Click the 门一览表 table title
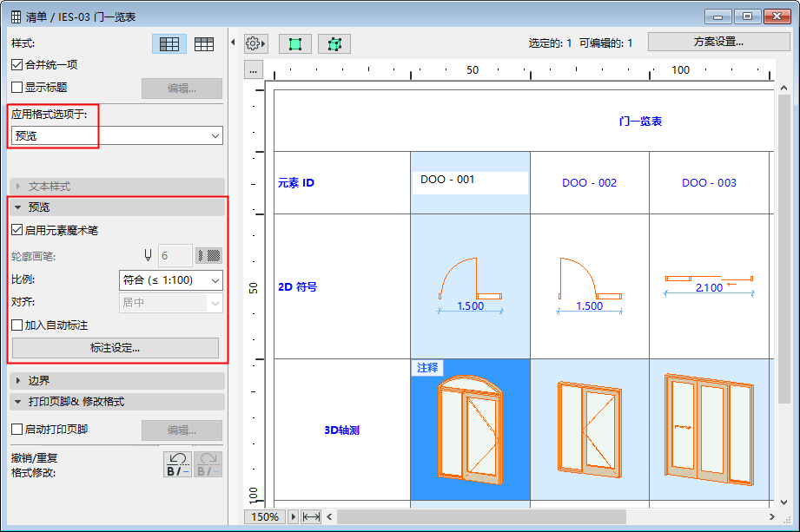Viewport: 800px width, 532px height. tap(640, 122)
